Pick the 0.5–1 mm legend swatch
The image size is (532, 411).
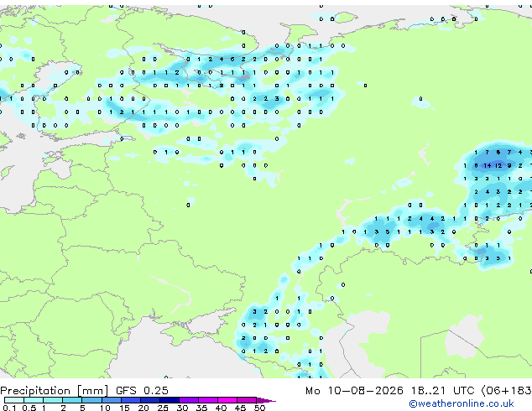(34, 400)
